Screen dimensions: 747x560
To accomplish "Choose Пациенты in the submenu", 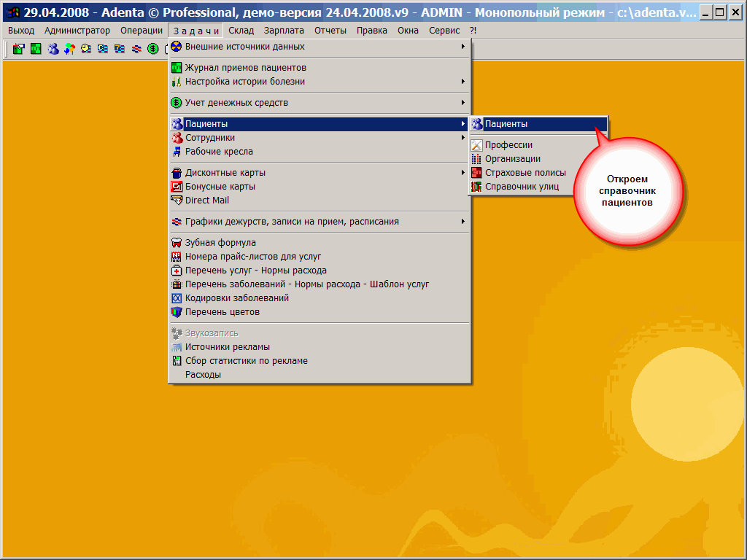I will point(506,124).
